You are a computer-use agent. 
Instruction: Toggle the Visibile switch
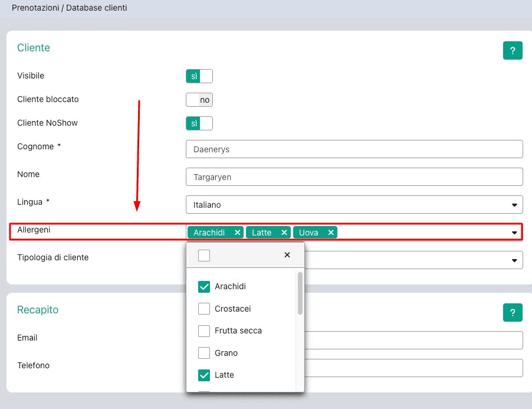199,76
